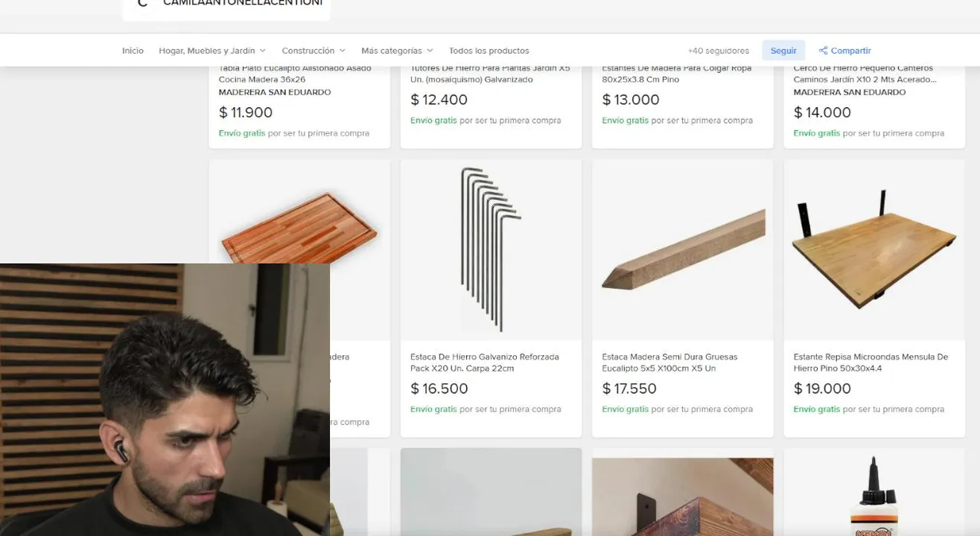Open the glue bottle product thumbnail
This screenshot has height=536, width=980.
pyautogui.click(x=874, y=492)
